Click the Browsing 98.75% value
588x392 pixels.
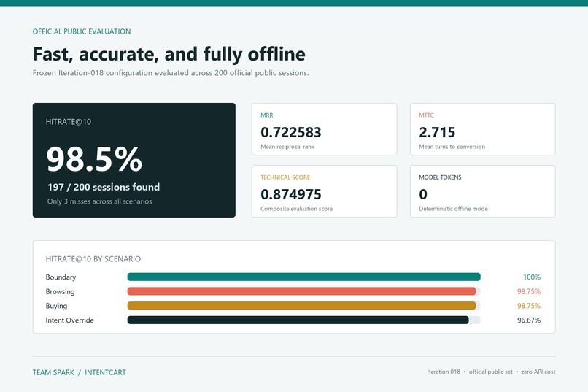[x=529, y=291]
